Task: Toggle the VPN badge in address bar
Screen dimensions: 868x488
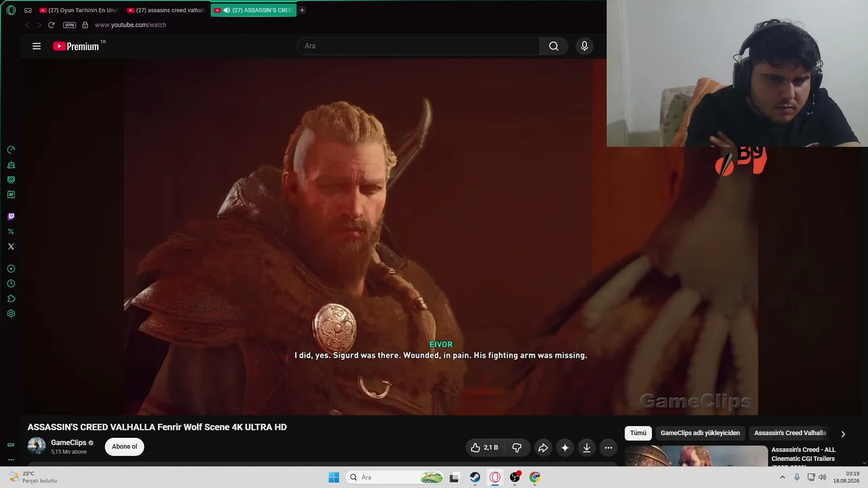Action: 69,25
